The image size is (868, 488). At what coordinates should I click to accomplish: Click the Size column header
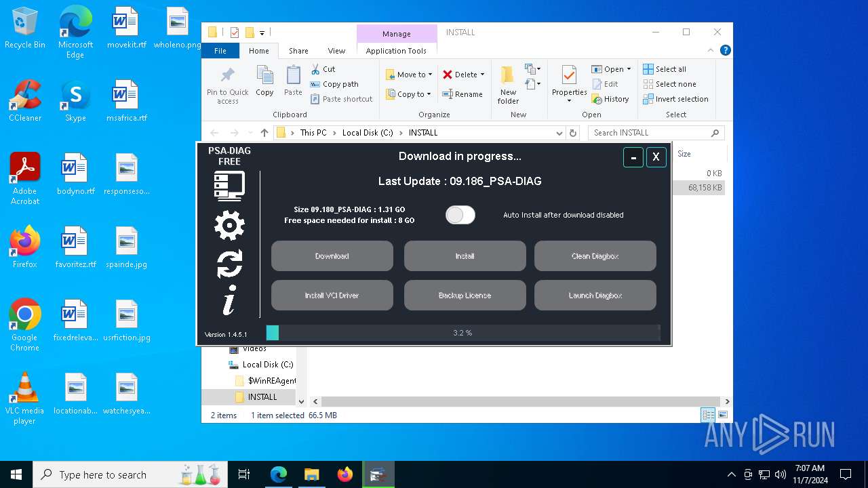pos(684,154)
